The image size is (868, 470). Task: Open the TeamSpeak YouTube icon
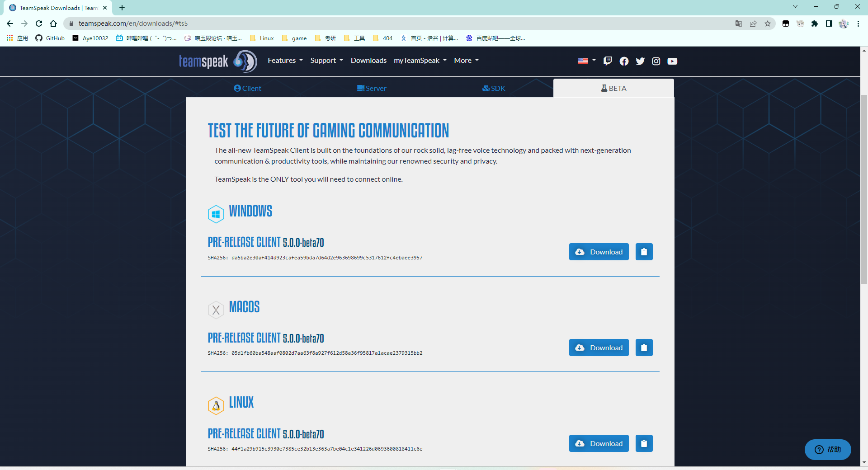672,61
